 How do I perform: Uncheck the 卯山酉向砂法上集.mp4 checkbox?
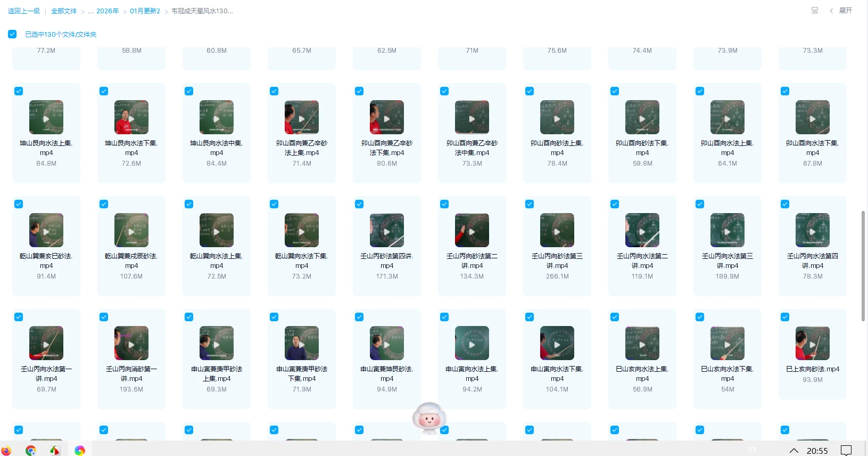click(x=530, y=91)
